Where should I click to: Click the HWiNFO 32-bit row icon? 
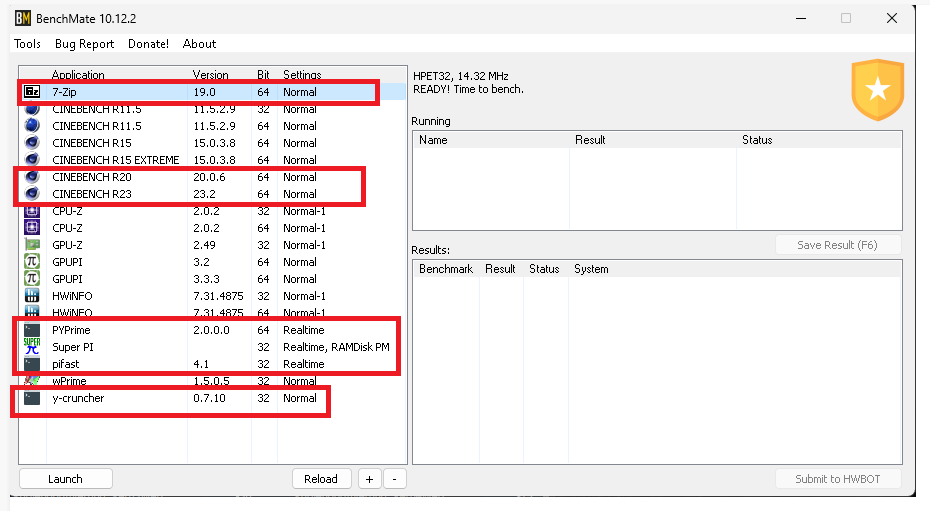32,296
